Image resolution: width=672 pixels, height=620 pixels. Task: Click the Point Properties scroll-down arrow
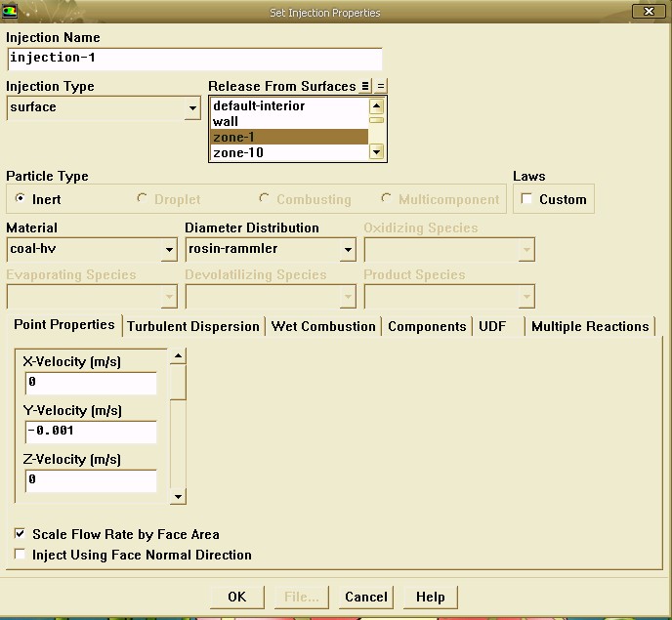coord(178,496)
